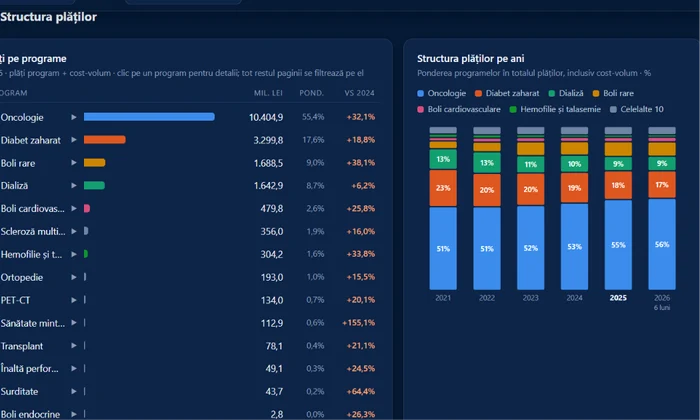Click the Boli rare legend swatch
Viewport: 700px width, 420px height.
(596, 93)
